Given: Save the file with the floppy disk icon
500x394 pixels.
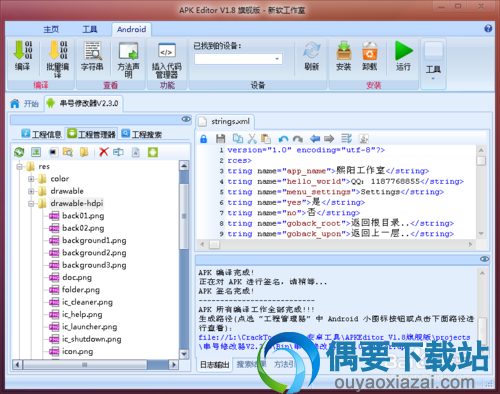Looking at the screenshot, I should coord(220,138).
